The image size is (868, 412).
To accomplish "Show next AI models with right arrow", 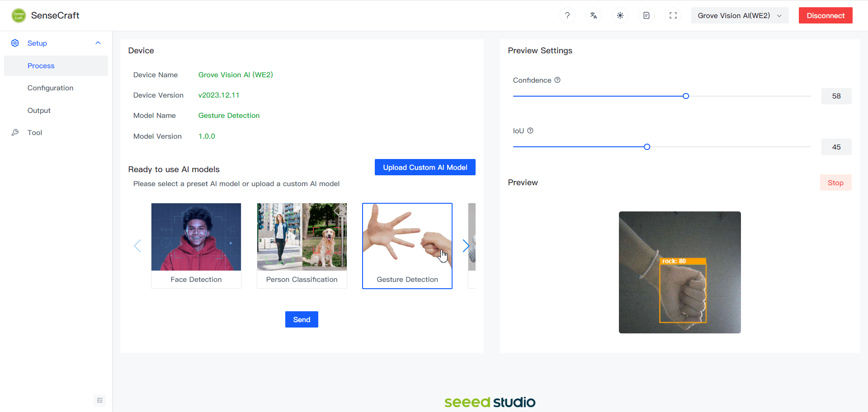I will pos(466,246).
